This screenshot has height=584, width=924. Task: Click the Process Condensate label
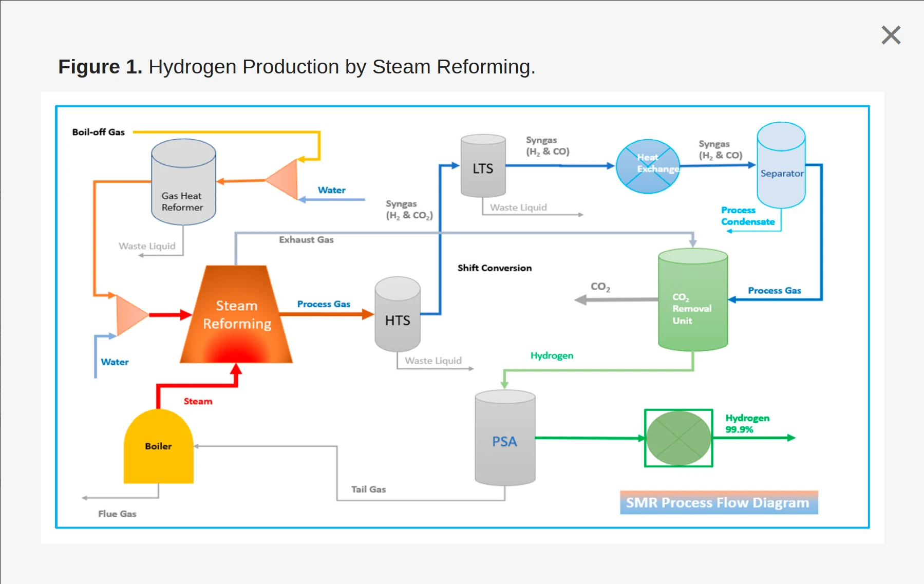747,216
